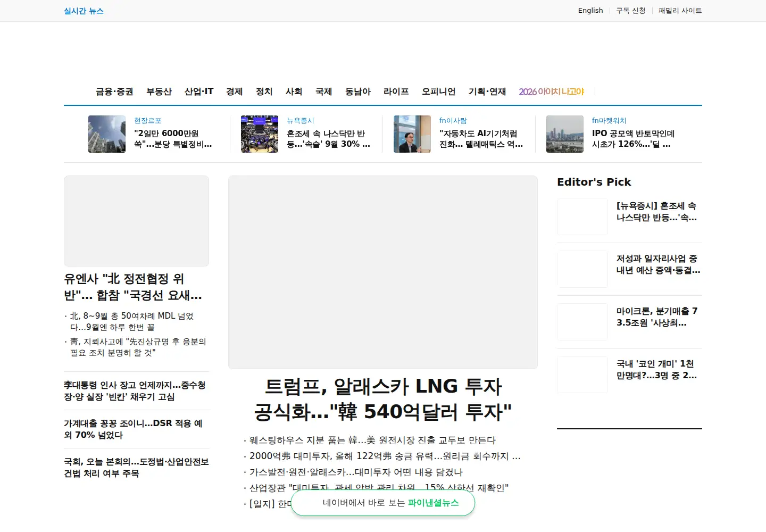
Task: Click the Editor's Pick section heading
Action: (594, 182)
